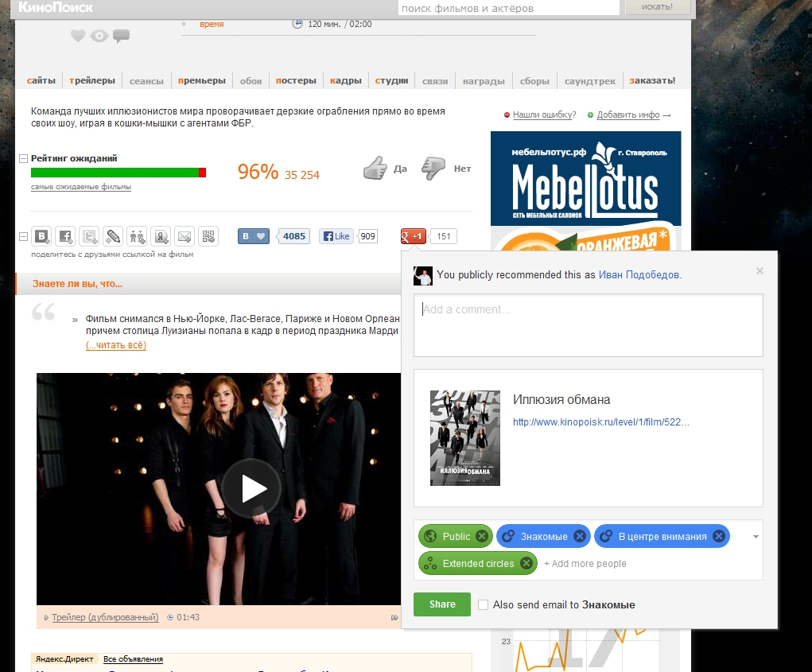Viewport: 812px width, 672px height.
Task: Click the clock icon next to 120 мин.
Action: click(x=297, y=24)
